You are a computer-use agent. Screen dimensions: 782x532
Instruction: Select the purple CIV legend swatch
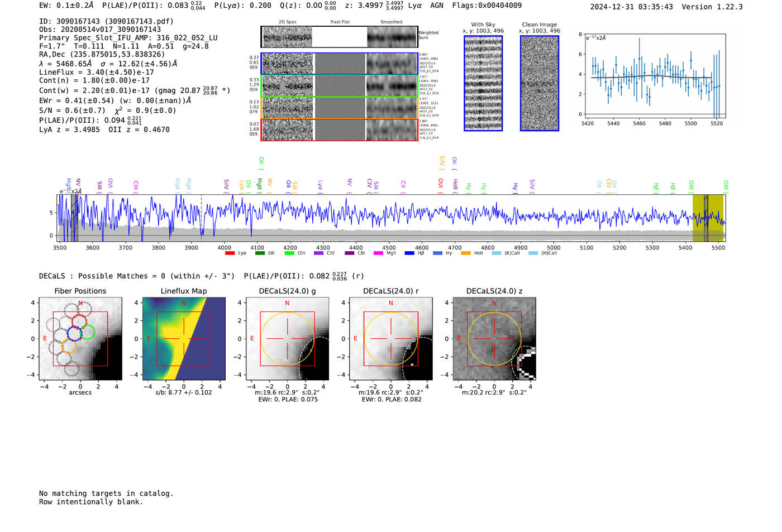319,253
